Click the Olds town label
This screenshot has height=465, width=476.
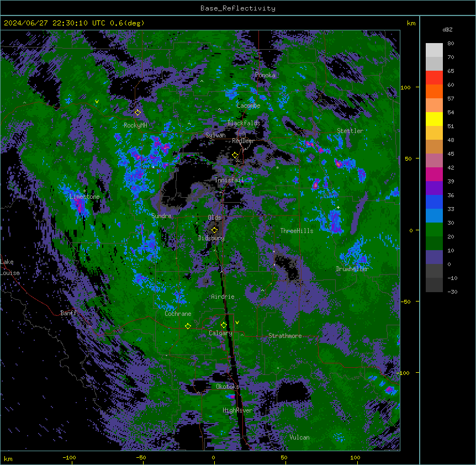click(214, 218)
